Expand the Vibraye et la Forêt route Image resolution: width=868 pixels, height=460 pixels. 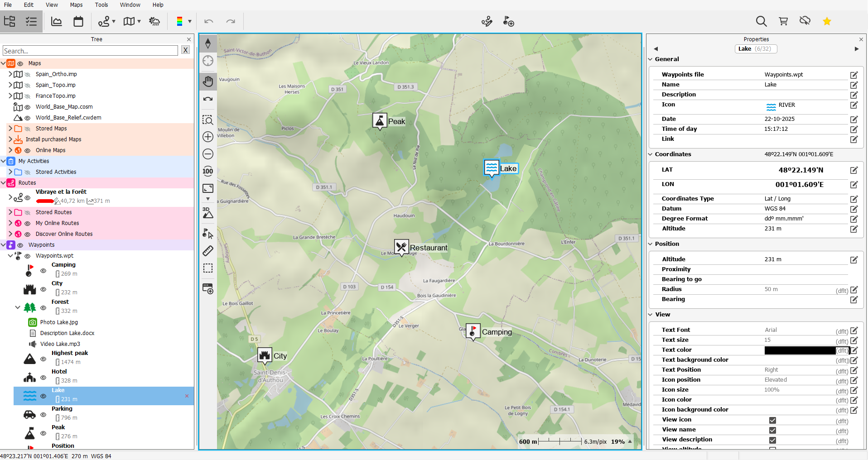click(10, 197)
